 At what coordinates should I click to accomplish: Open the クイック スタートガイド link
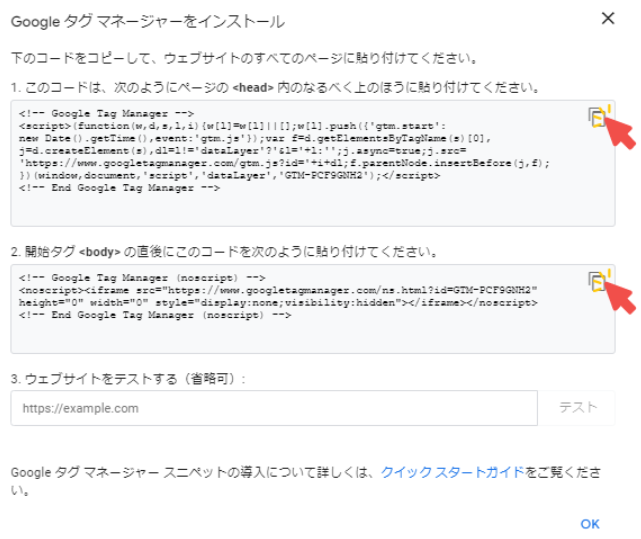(x=452, y=472)
